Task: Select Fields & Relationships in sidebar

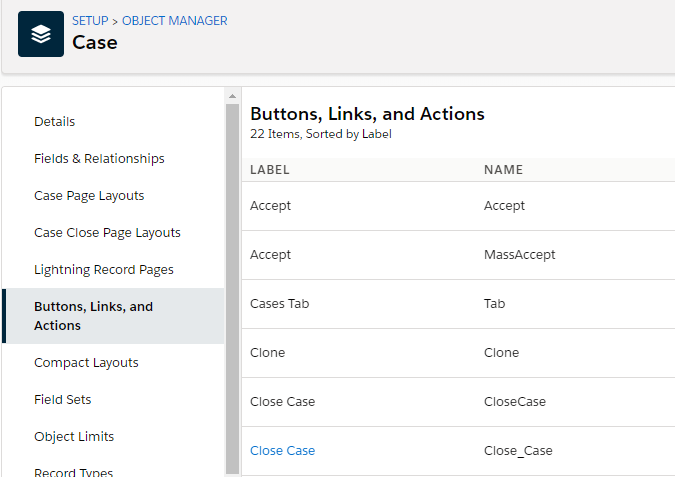Action: point(99,158)
